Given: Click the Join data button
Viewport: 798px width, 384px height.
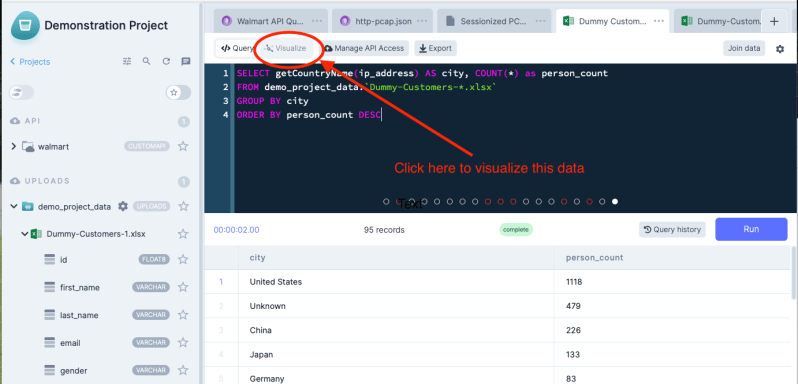Looking at the screenshot, I should (744, 48).
